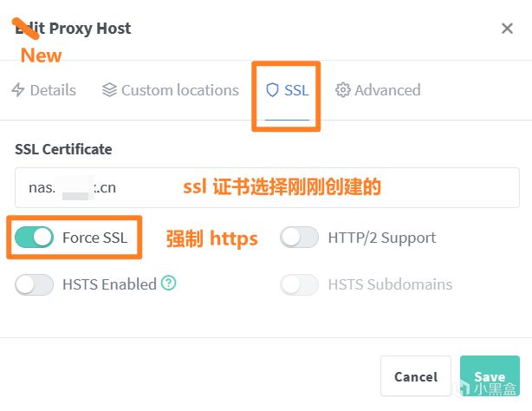Click the Cancel button
The height and width of the screenshot is (411, 532).
click(416, 376)
